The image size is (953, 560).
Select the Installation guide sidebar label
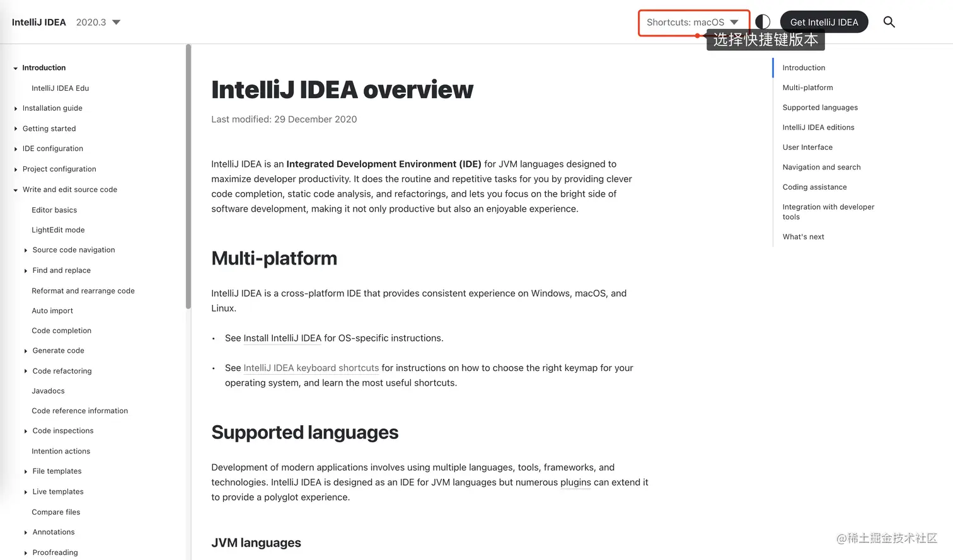(x=52, y=108)
